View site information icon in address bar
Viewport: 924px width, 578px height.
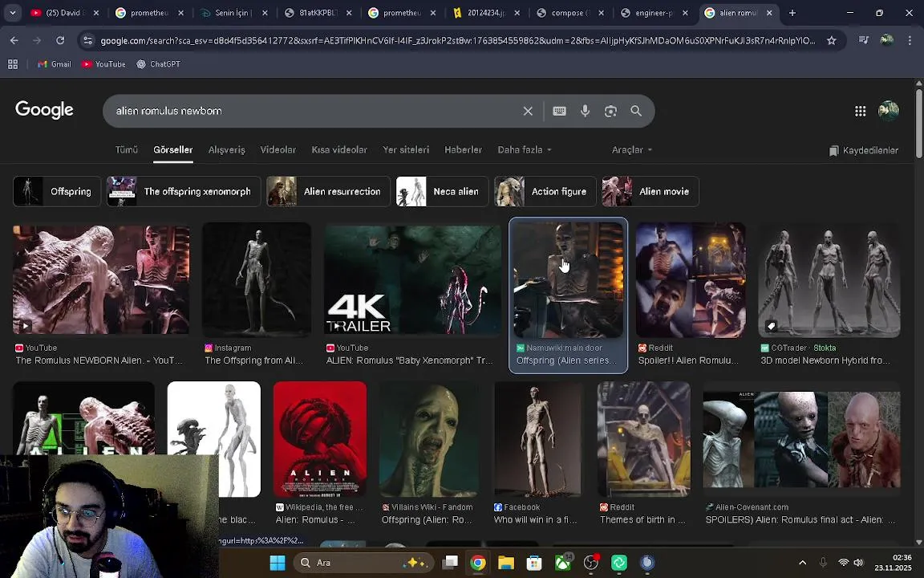(87, 40)
